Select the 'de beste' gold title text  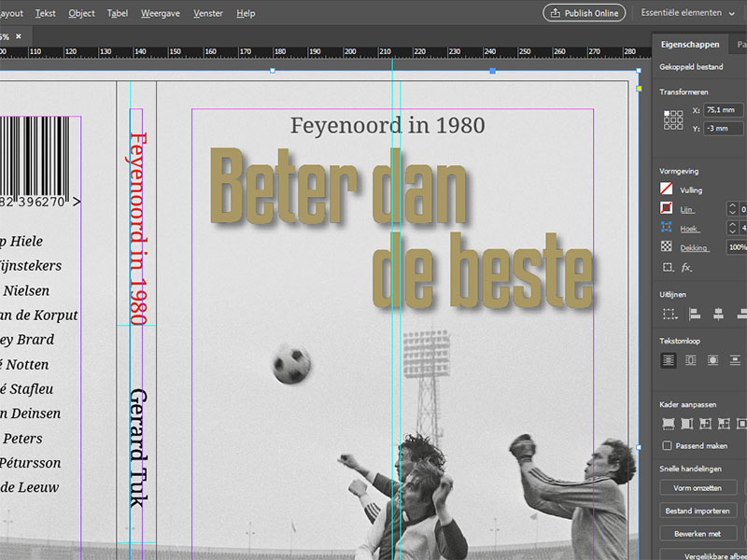click(483, 271)
